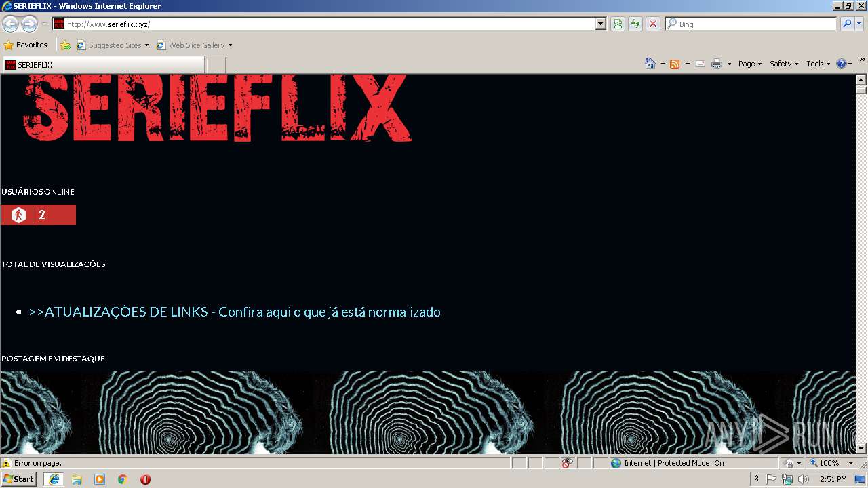868x488 pixels.
Task: Click USUÁRIOS ONLINE heading text
Action: [x=38, y=192]
